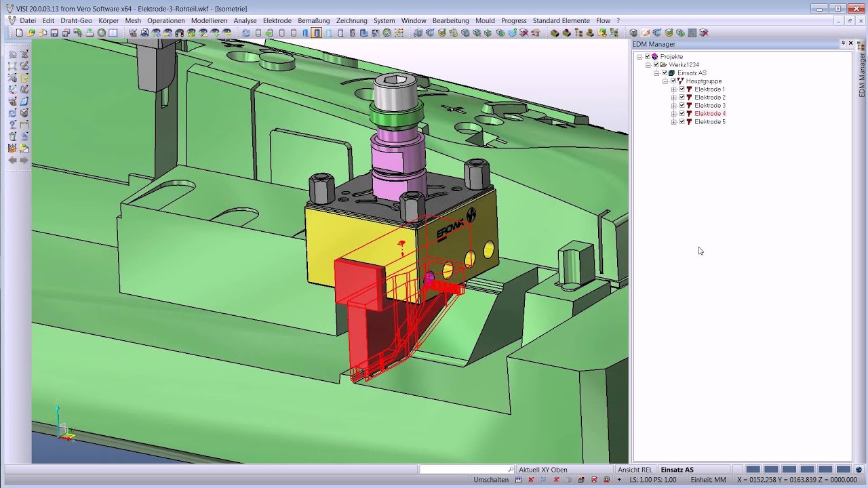Uncheck the Werkz1234 checkbox
Image resolution: width=868 pixels, height=488 pixels.
[x=656, y=64]
